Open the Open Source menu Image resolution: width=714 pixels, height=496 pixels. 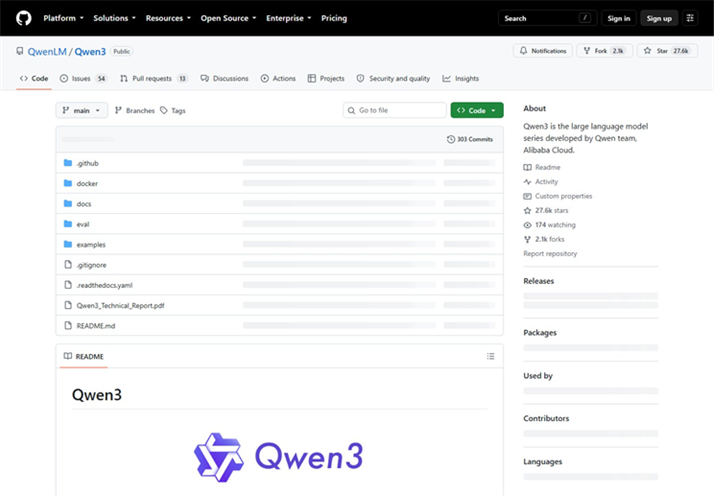tap(228, 18)
